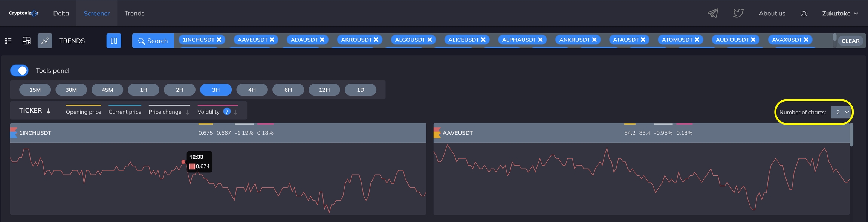
Task: Remove the ADAUSDT ticker tag
Action: coord(322,40)
